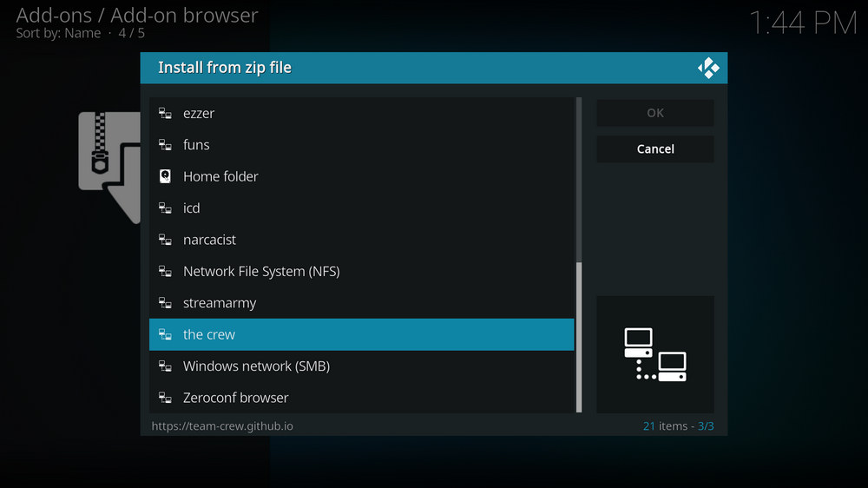Click the network icon next to funs
The height and width of the screenshot is (488, 868).
coord(165,145)
